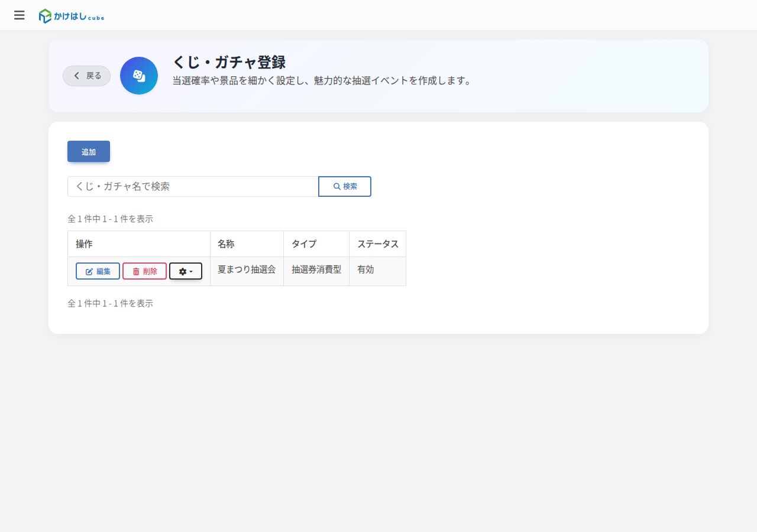Image resolution: width=757 pixels, height=532 pixels.
Task: Click the 有効 status cell
Action: pyautogui.click(x=377, y=271)
